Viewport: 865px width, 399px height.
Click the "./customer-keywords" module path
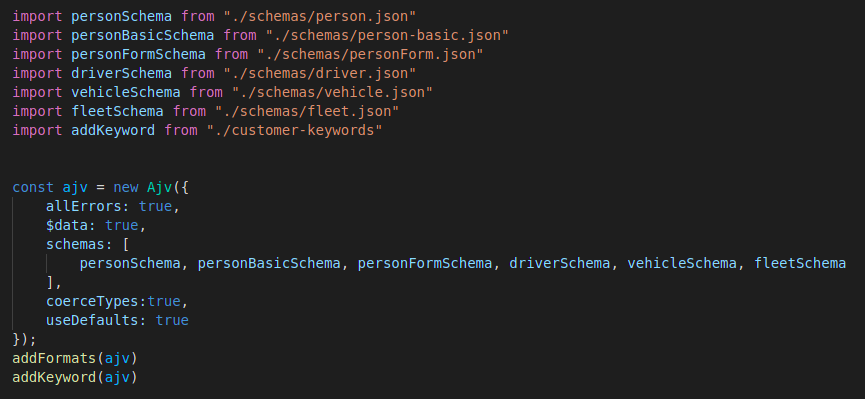click(294, 130)
